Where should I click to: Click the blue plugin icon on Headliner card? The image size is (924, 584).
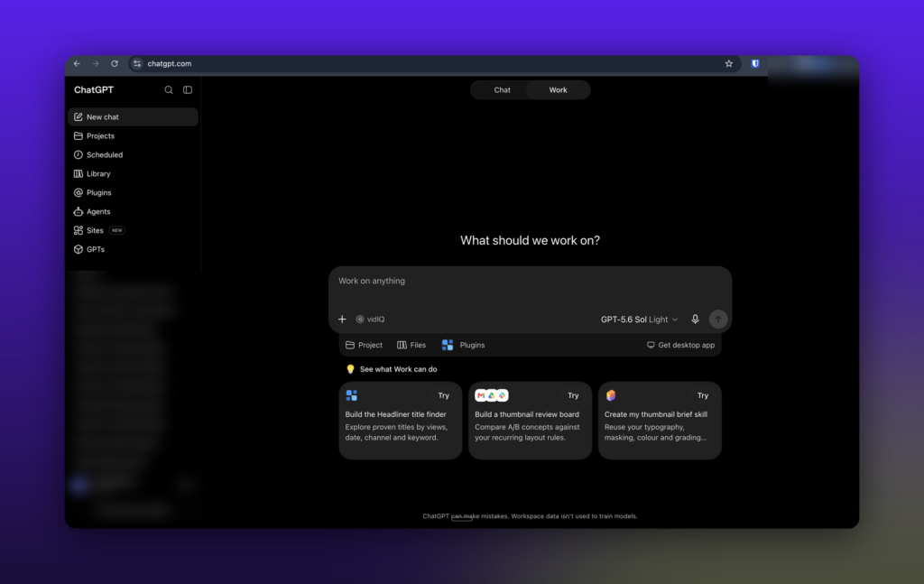coord(352,395)
